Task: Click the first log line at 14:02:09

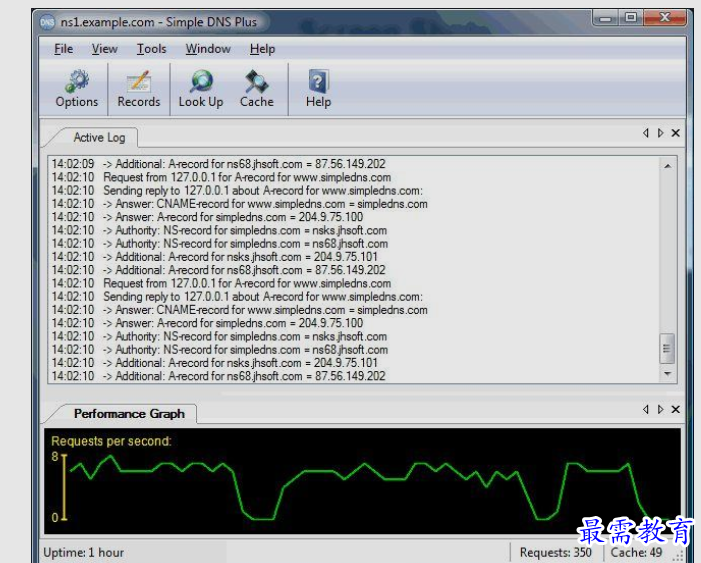Action: click(219, 164)
